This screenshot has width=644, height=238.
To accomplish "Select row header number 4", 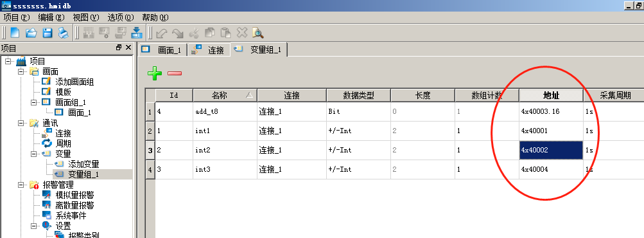I will (x=150, y=169).
